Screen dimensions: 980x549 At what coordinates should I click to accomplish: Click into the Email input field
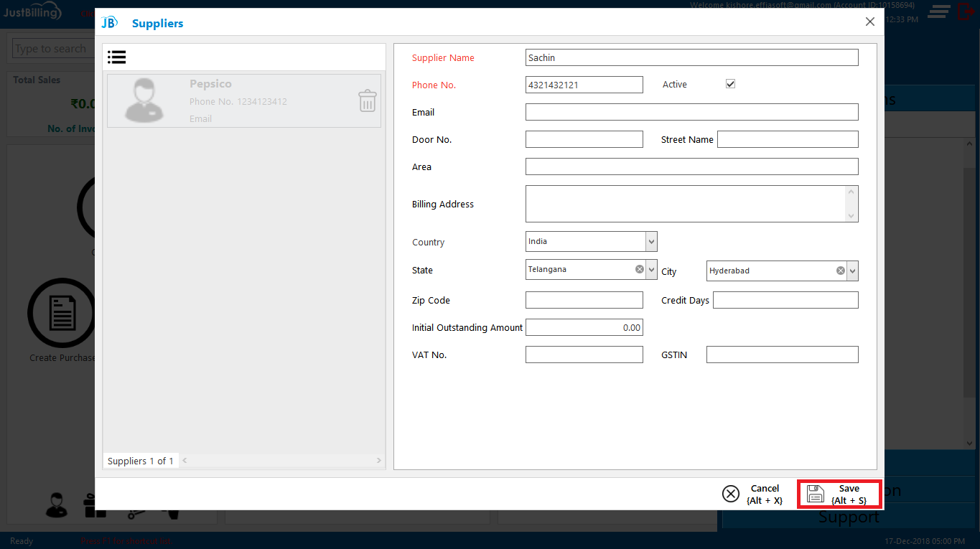(x=692, y=112)
